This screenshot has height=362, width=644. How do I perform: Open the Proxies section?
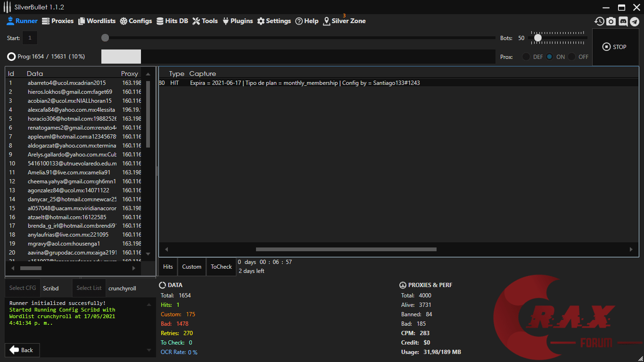(58, 21)
